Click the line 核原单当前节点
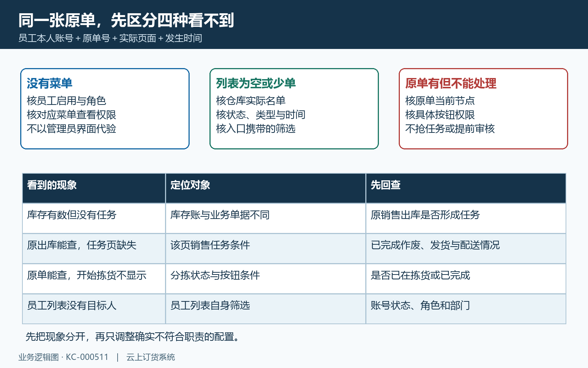 click(440, 101)
